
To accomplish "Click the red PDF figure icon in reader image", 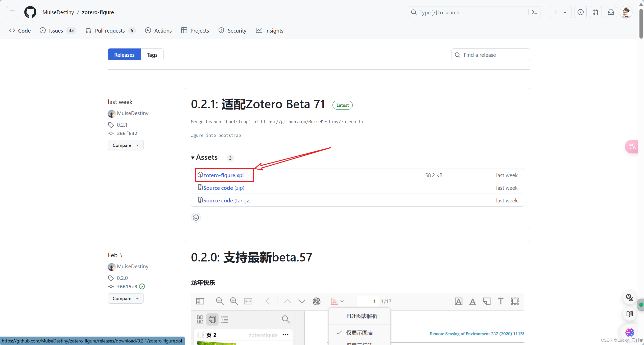I will click(334, 301).
